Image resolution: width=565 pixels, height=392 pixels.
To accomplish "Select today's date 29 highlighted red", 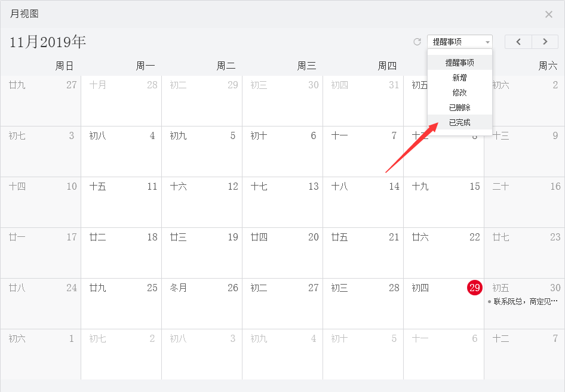I will pos(474,288).
